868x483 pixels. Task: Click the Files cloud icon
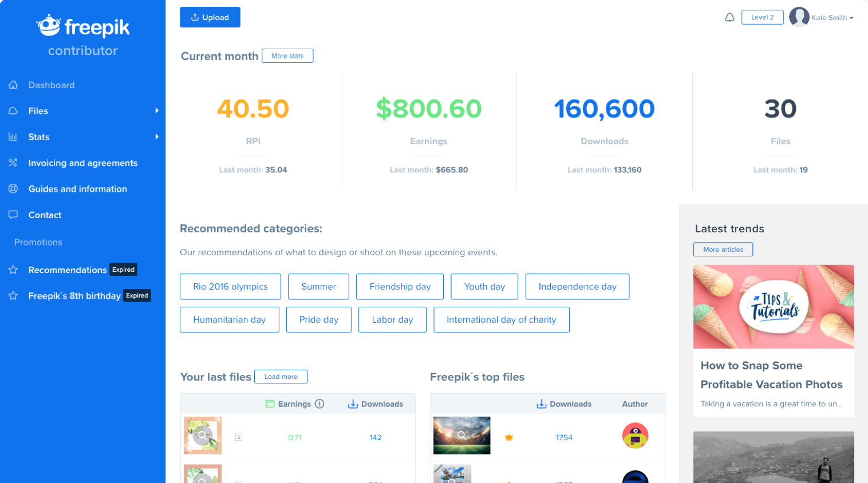tap(13, 111)
